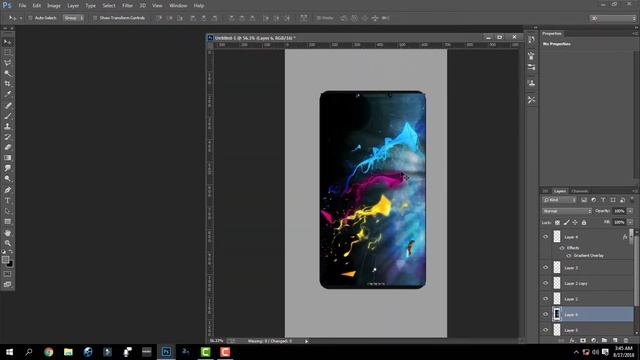This screenshot has height=360, width=640.
Task: Lock transparent pixels icon
Action: 557,222
